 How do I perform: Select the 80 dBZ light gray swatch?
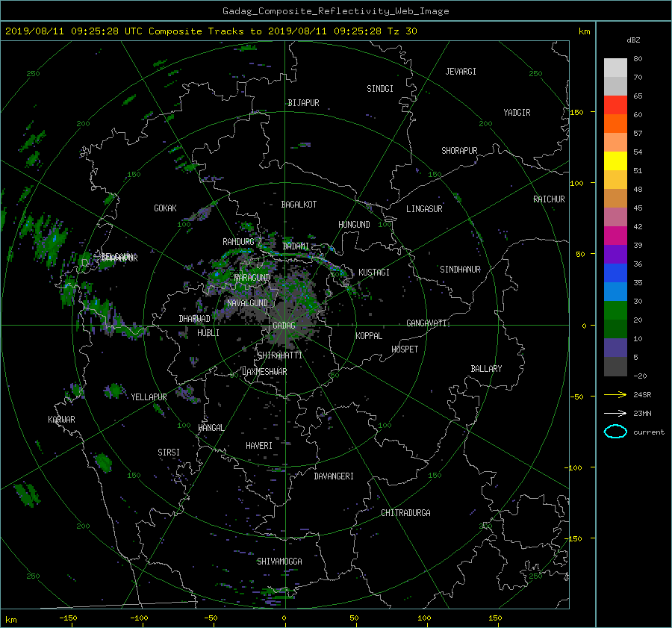[615, 68]
